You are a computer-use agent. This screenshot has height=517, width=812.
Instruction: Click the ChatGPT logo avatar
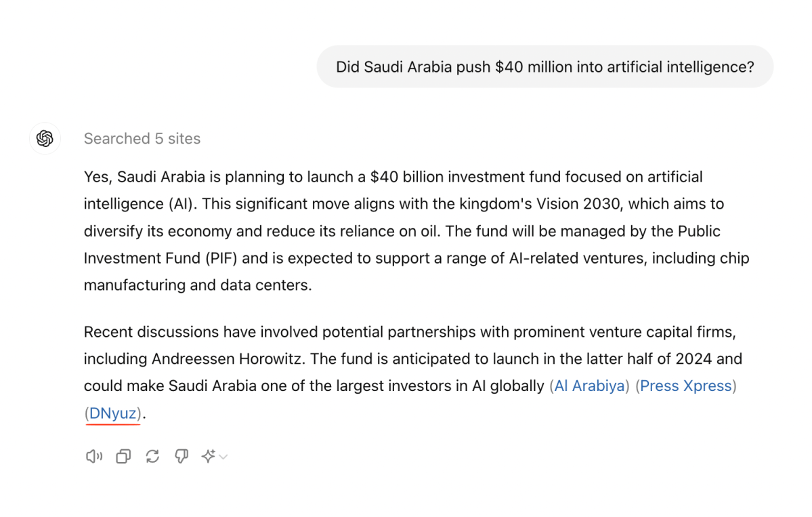point(45,139)
